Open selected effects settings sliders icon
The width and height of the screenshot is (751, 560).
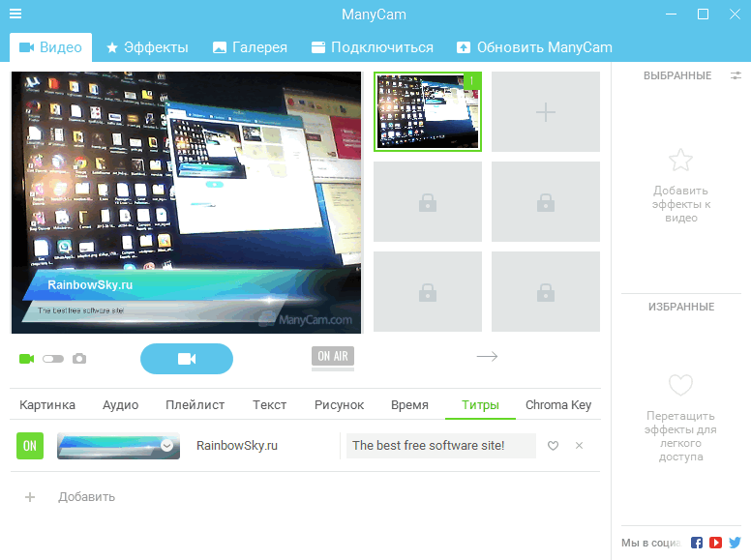pyautogui.click(x=736, y=75)
